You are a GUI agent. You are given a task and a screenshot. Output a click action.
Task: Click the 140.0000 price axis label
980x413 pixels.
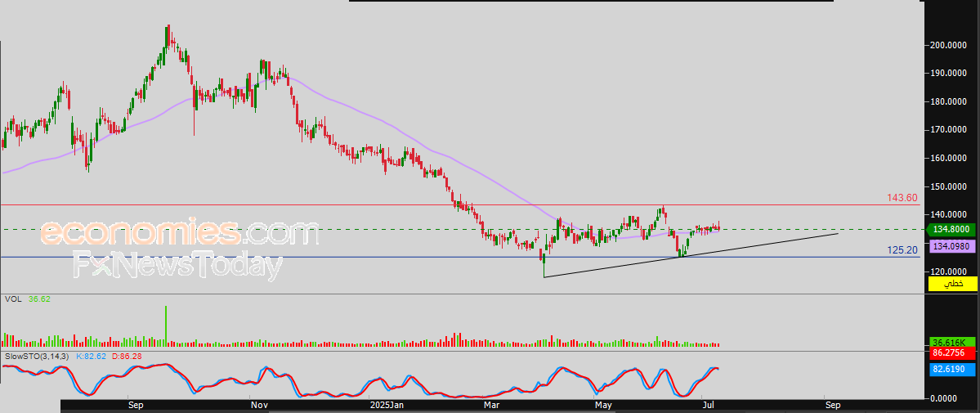pos(951,214)
